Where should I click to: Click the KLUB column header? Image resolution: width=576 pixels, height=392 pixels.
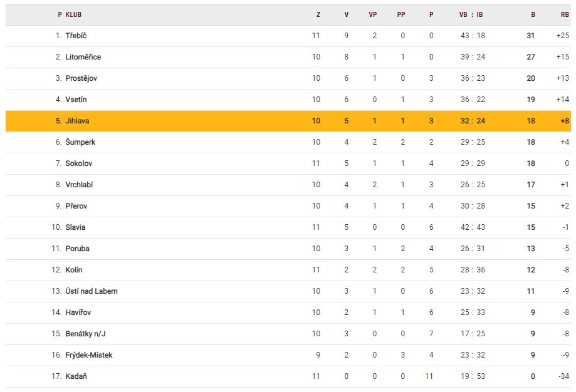coord(73,14)
